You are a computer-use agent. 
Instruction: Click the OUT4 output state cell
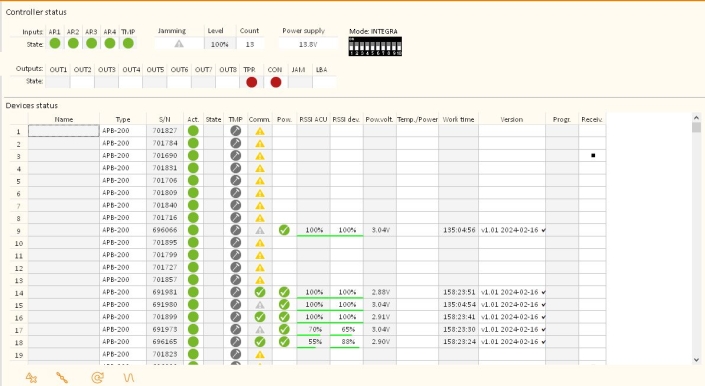point(131,82)
